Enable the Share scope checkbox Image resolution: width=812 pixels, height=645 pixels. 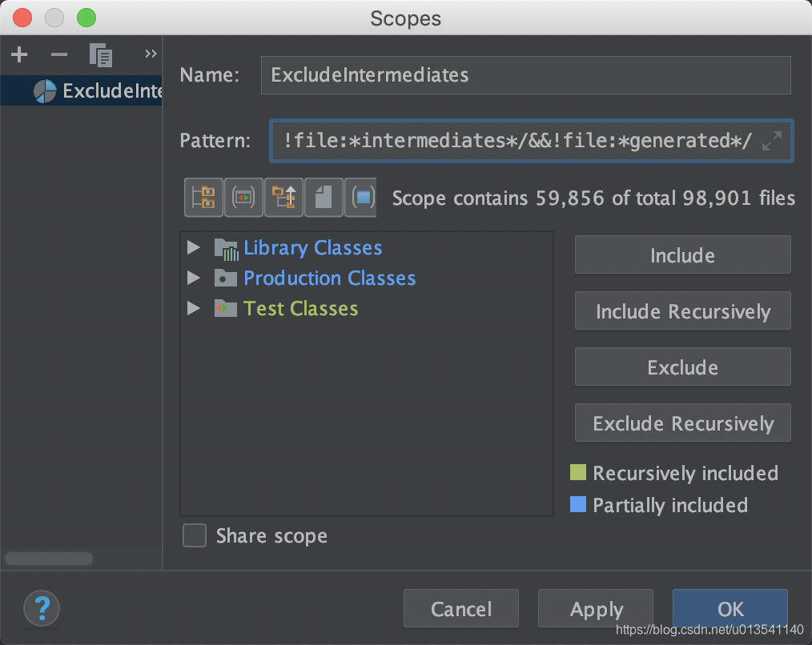(195, 535)
